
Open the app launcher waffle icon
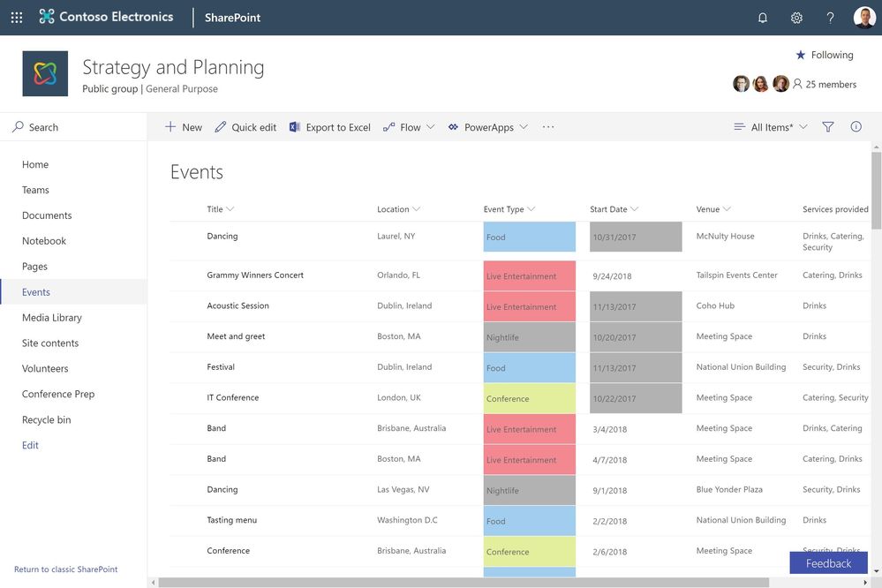tap(17, 18)
